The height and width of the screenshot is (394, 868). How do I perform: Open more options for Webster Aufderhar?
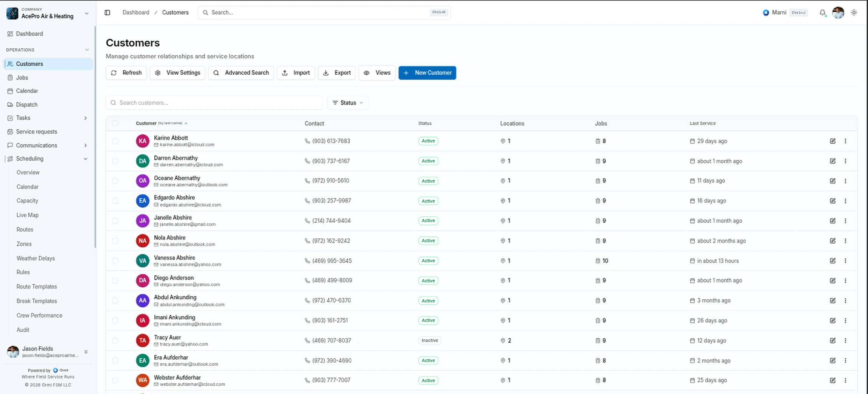pyautogui.click(x=845, y=380)
